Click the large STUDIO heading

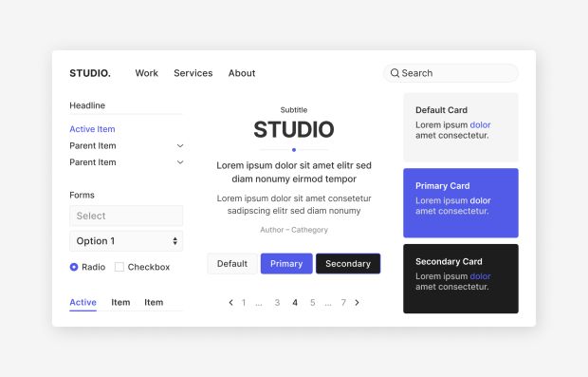(294, 129)
